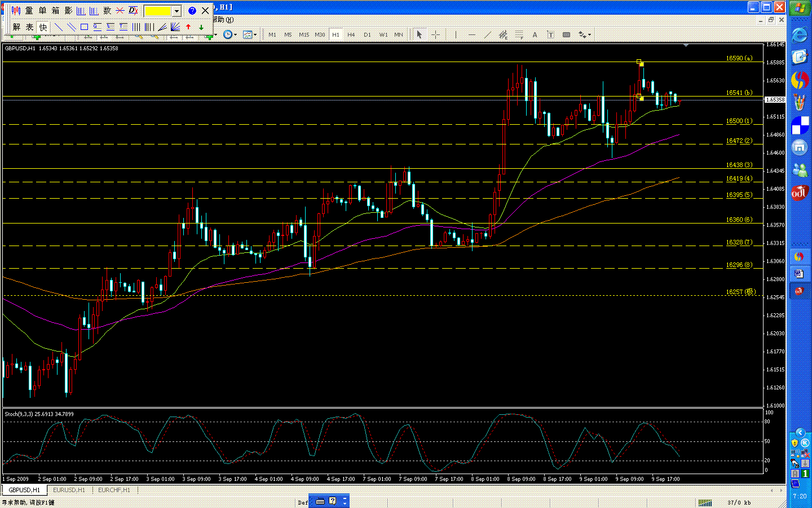Click the crossed-out D icon

click(x=133, y=11)
